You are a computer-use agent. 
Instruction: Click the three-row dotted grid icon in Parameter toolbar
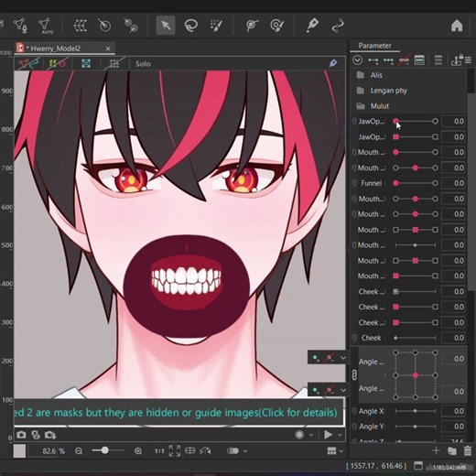pyautogui.click(x=438, y=60)
